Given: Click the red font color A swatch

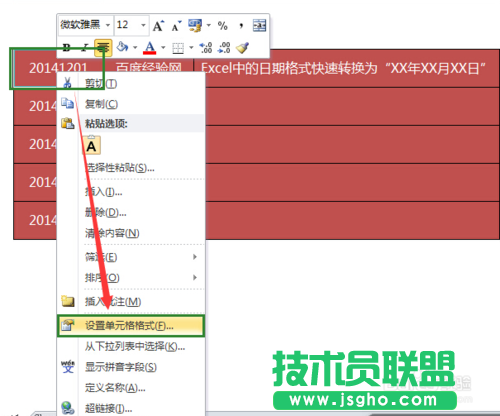Looking at the screenshot, I should 150,47.
